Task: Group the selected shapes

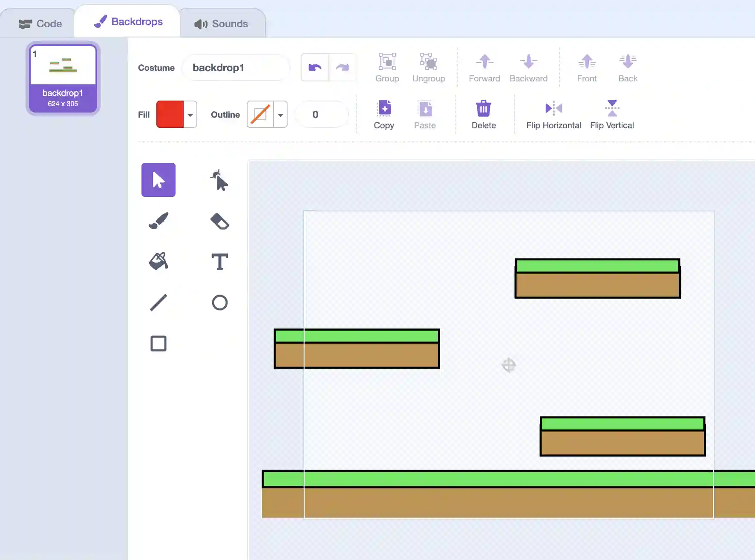Action: (x=387, y=68)
